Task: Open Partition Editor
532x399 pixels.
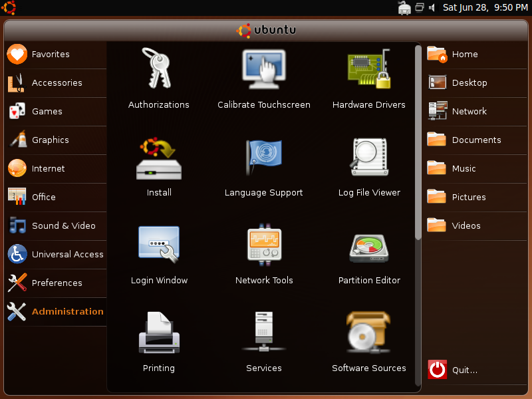Action: tap(369, 245)
